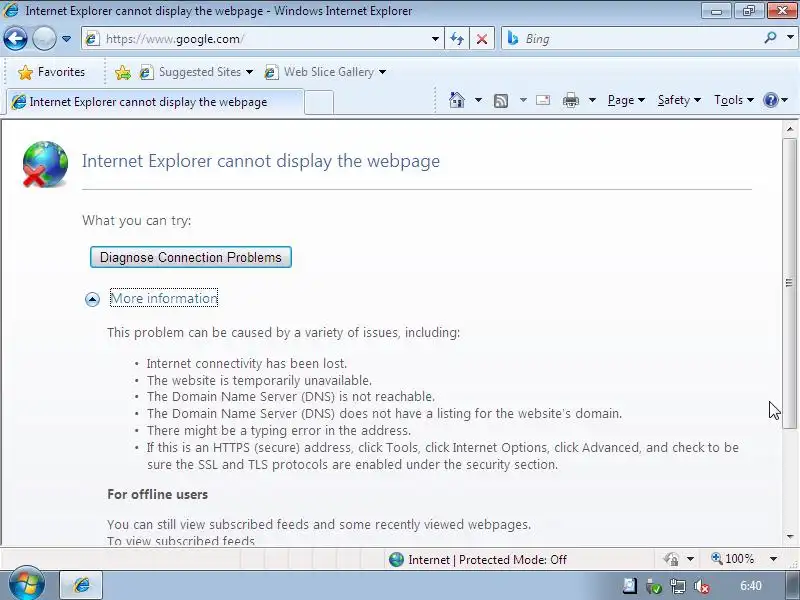The height and width of the screenshot is (600, 800).
Task: Click the search magnifier icon
Action: (x=770, y=38)
